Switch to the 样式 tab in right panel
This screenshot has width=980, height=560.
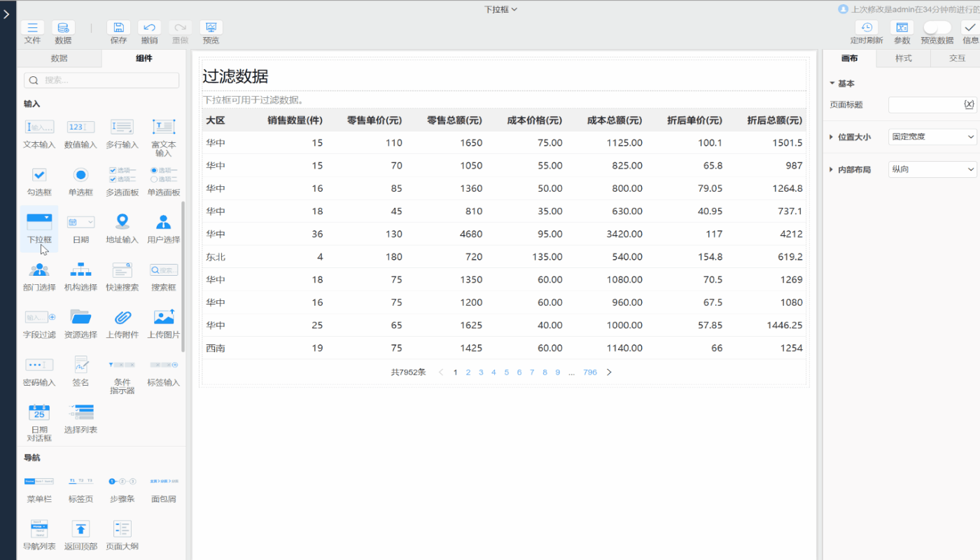click(903, 58)
